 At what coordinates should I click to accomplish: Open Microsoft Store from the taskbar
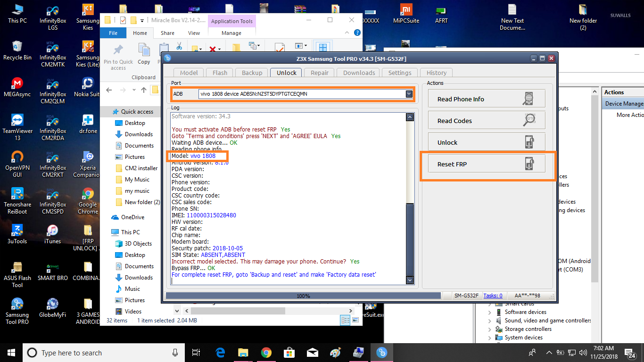[x=289, y=353]
